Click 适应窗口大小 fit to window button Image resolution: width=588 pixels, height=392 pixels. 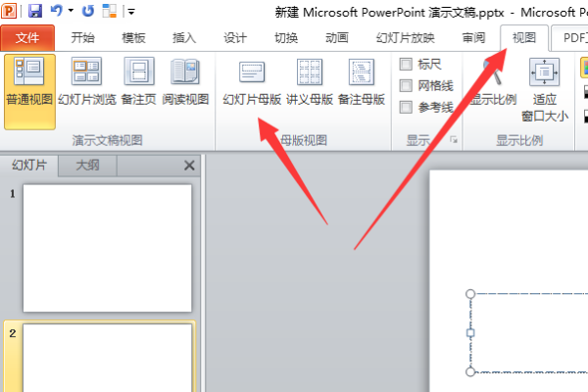(x=545, y=90)
